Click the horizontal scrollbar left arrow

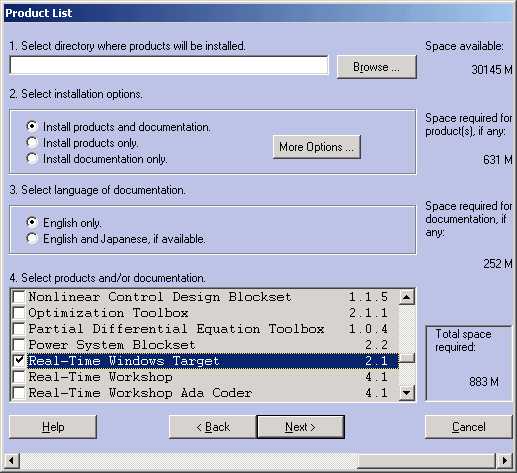pos(12,461)
